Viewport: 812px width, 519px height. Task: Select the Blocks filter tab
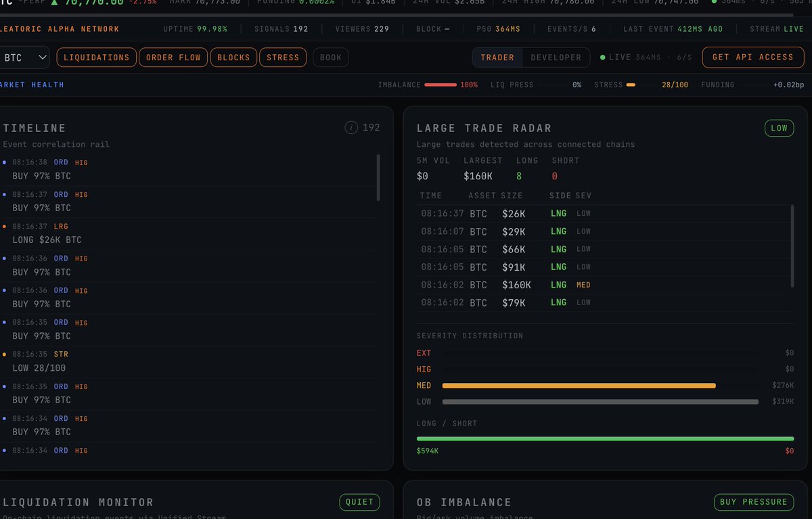[x=233, y=58]
